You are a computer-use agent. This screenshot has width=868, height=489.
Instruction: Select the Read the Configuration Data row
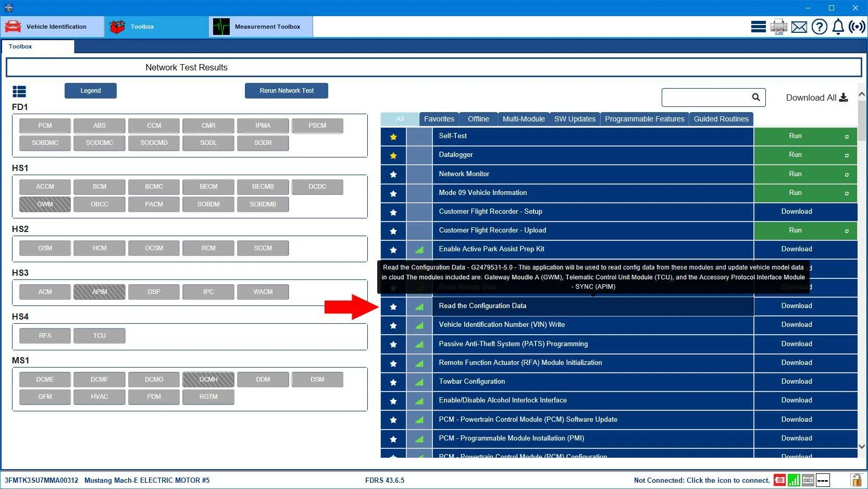[x=593, y=306]
